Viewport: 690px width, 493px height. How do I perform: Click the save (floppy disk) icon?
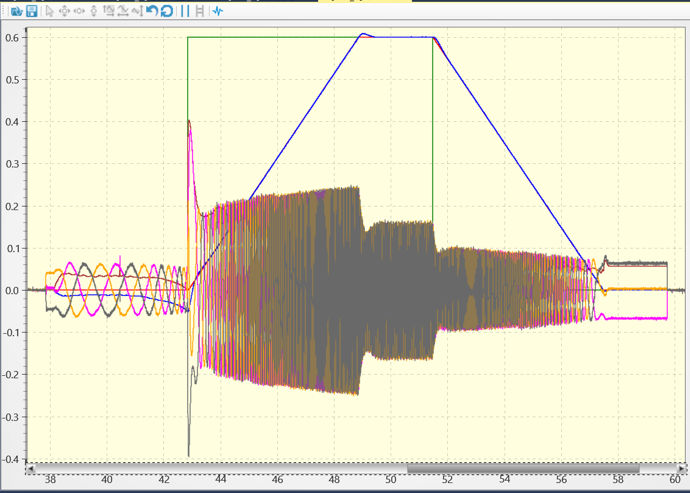pos(32,11)
